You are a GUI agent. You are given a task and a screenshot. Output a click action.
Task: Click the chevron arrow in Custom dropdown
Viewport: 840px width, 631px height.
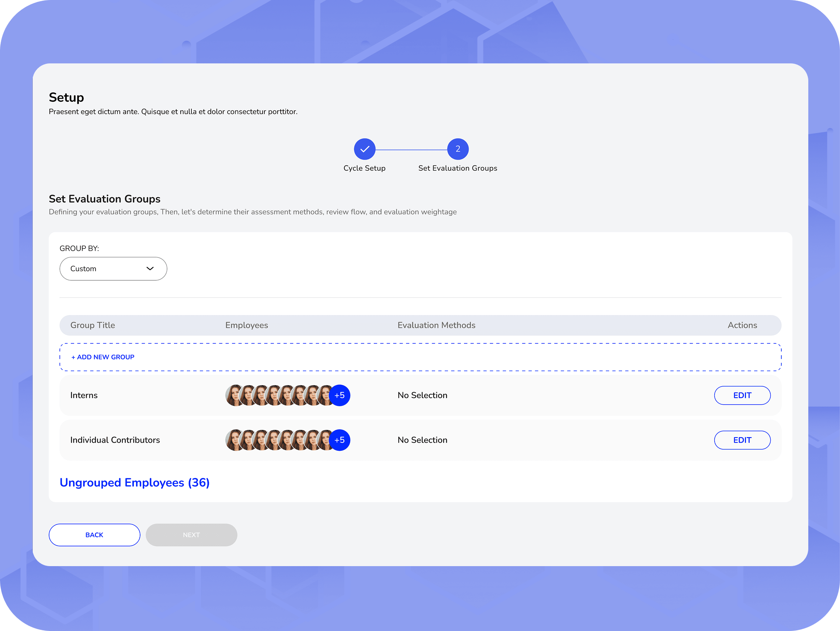coord(150,269)
